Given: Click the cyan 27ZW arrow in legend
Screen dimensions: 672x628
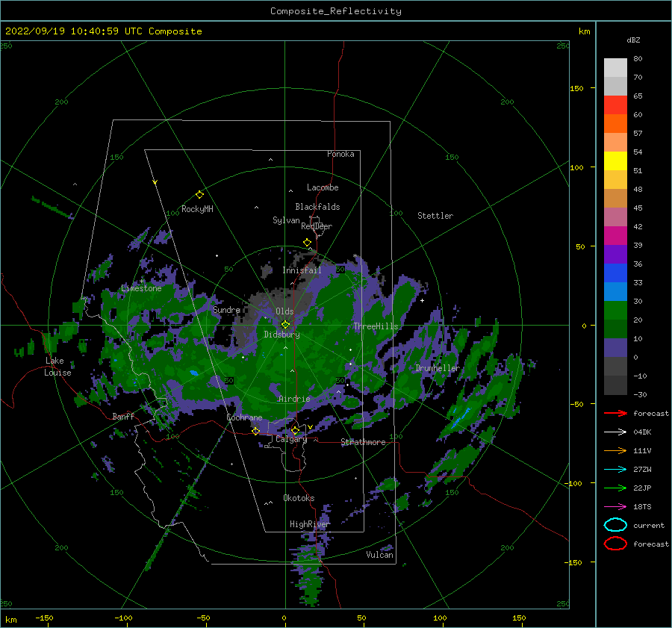Looking at the screenshot, I should (615, 470).
